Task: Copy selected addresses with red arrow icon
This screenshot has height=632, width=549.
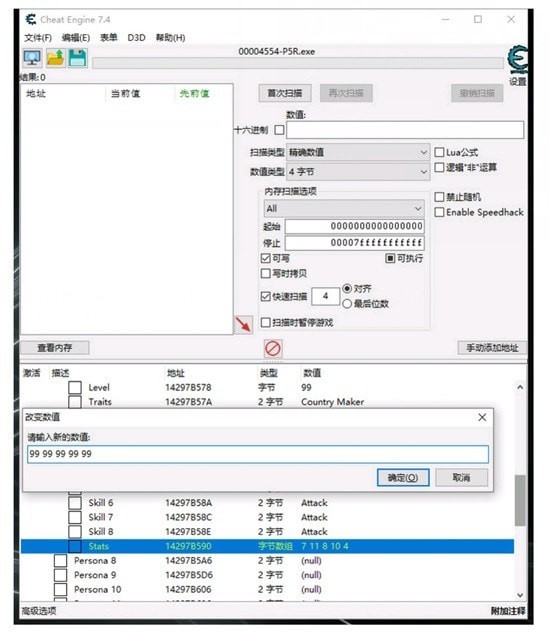Action: [x=243, y=324]
